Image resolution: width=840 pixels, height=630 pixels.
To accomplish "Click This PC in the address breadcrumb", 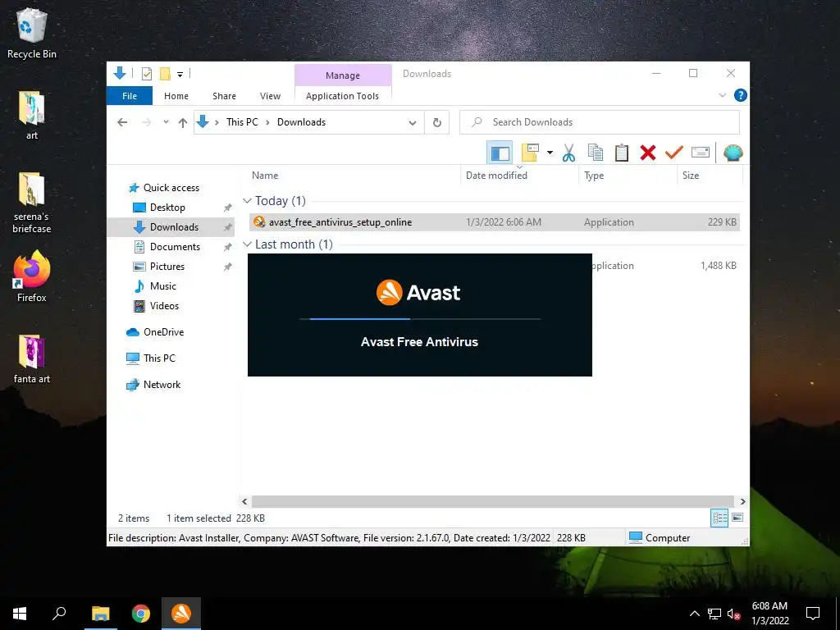I will pos(242,122).
